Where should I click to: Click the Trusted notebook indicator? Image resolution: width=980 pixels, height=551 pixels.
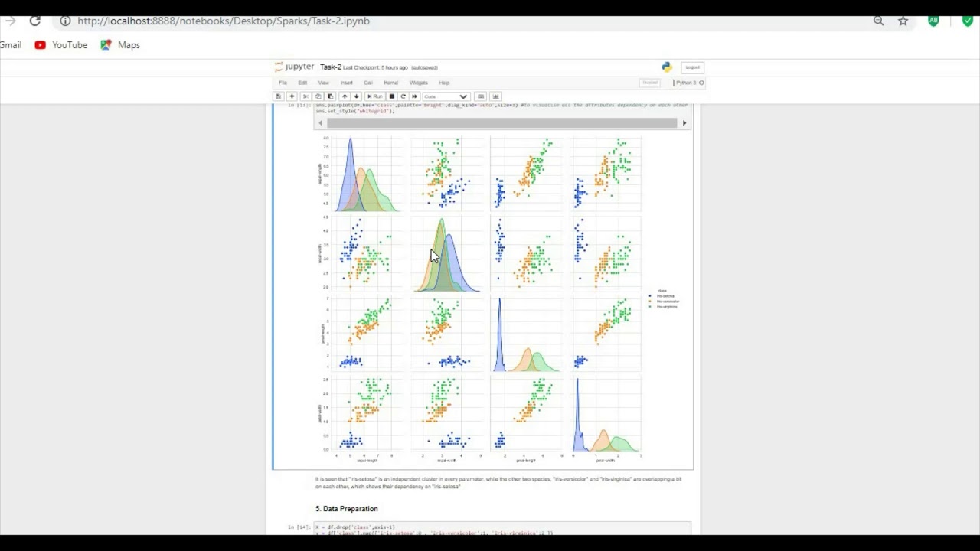point(650,83)
